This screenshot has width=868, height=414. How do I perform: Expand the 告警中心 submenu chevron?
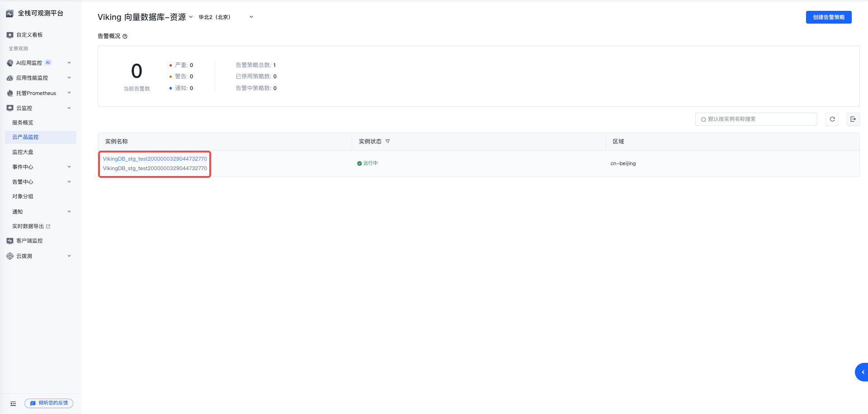tap(69, 182)
